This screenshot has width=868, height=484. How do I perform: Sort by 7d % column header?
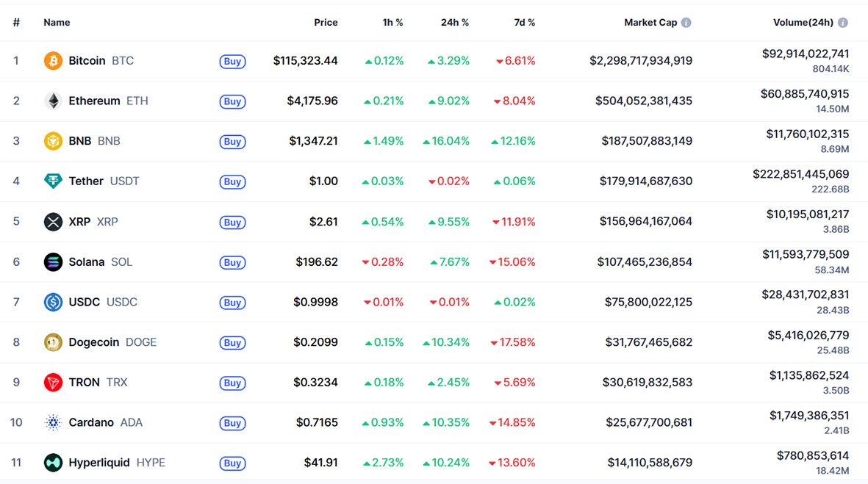(524, 23)
